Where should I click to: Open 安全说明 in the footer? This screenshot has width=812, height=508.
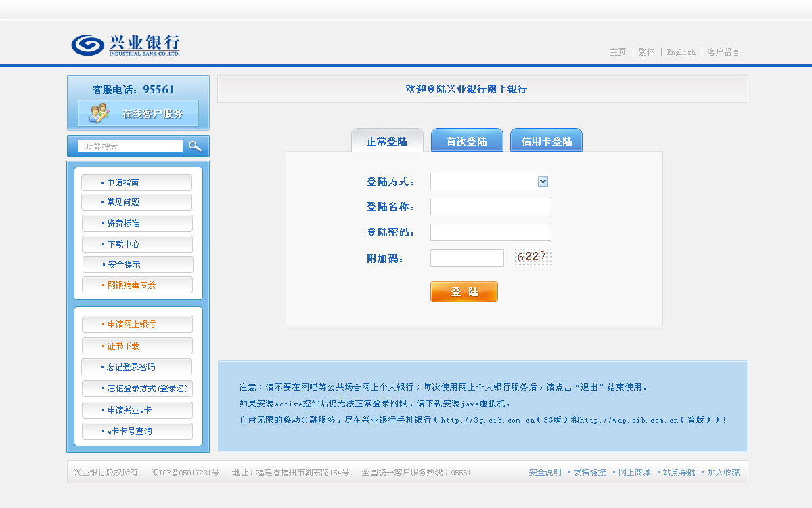[545, 473]
